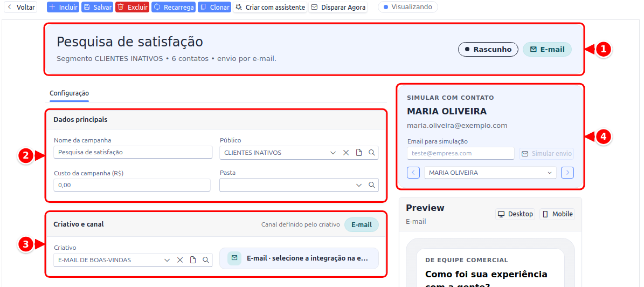The height and width of the screenshot is (287, 644).
Task: Delete campaign with Excluir button
Action: pyautogui.click(x=132, y=7)
